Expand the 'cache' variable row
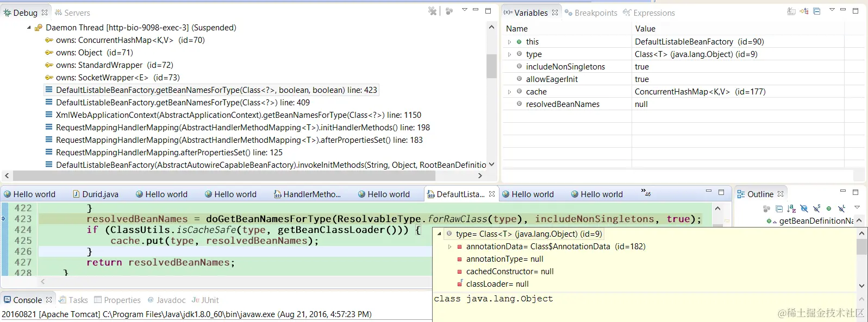Image resolution: width=868 pixels, height=322 pixels. 509,92
